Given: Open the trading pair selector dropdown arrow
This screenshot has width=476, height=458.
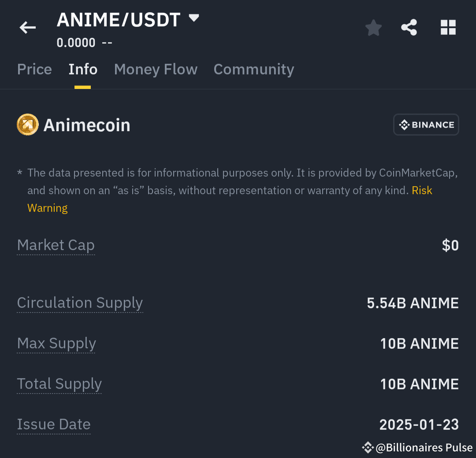Looking at the screenshot, I should pos(194,18).
